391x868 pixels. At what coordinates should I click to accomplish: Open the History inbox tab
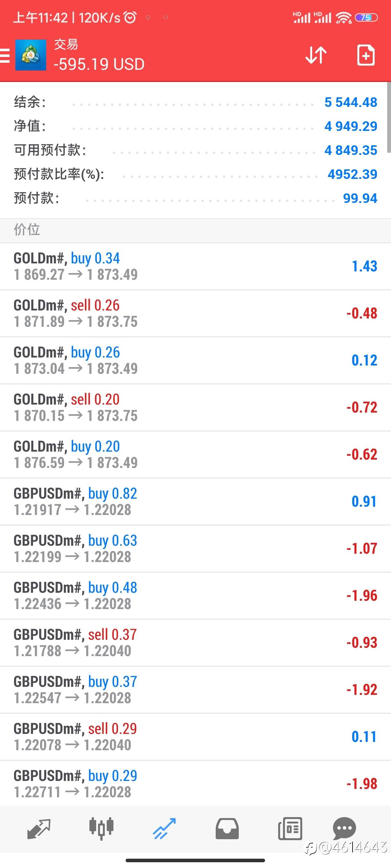pyautogui.click(x=227, y=828)
